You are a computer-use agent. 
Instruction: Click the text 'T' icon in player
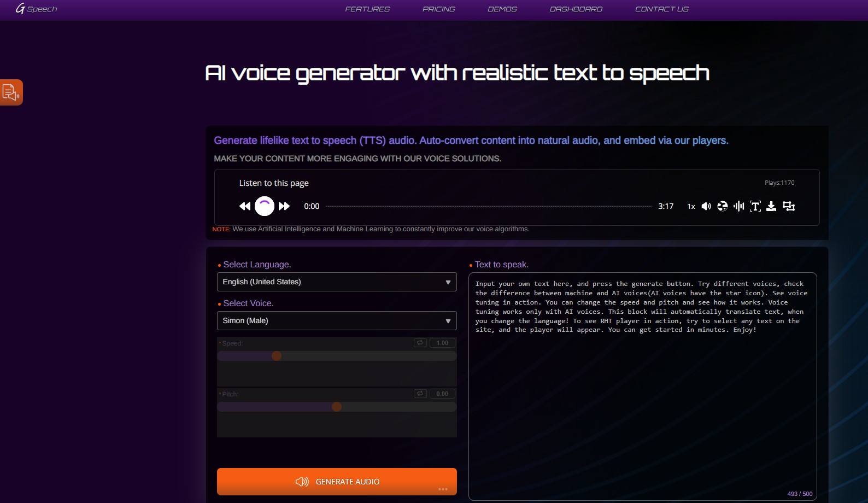point(755,206)
